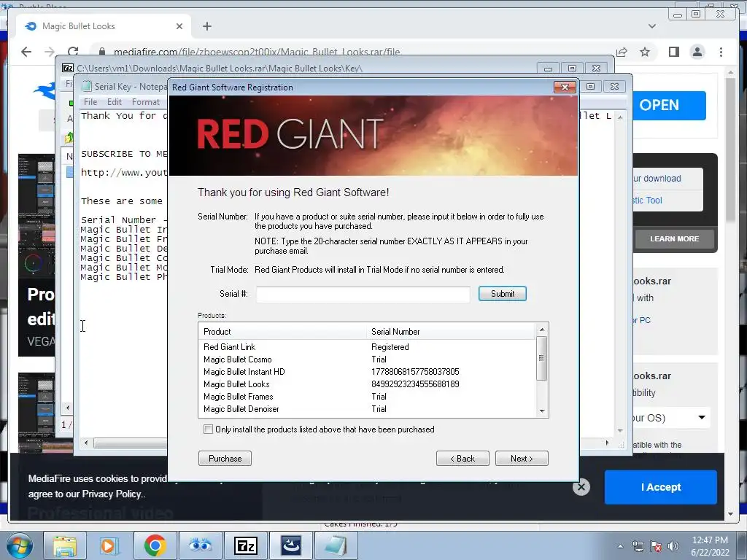Click the bookmark star icon in Chrome
Viewport: 747px width, 560px height.
[x=645, y=52]
